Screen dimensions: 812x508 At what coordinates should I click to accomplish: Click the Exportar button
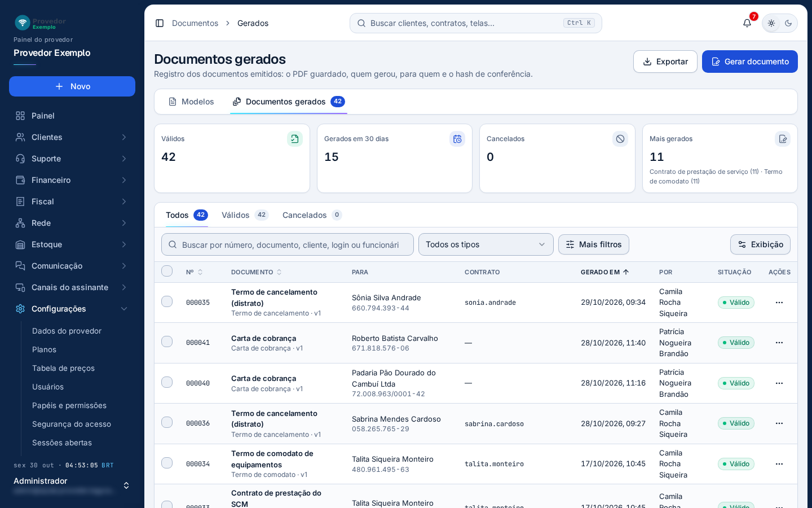click(x=665, y=62)
